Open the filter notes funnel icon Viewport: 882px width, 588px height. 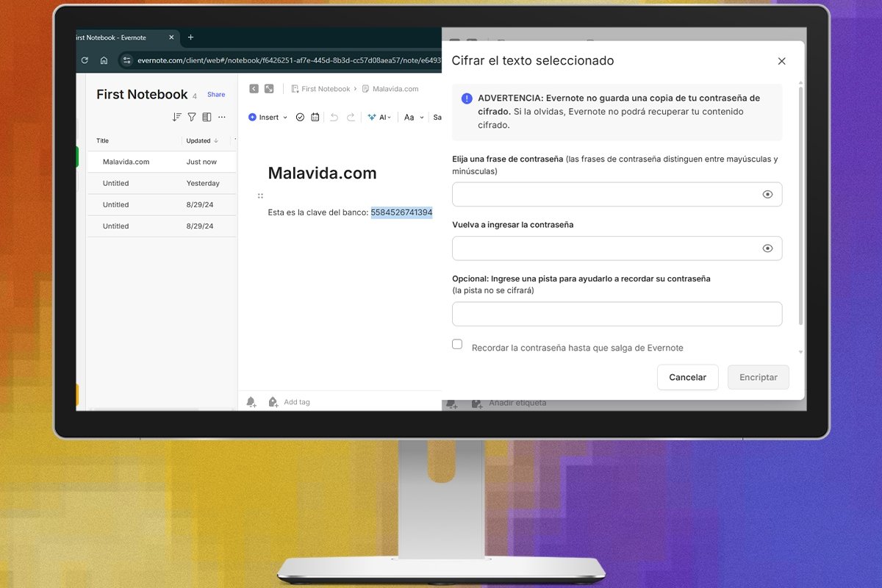[192, 117]
